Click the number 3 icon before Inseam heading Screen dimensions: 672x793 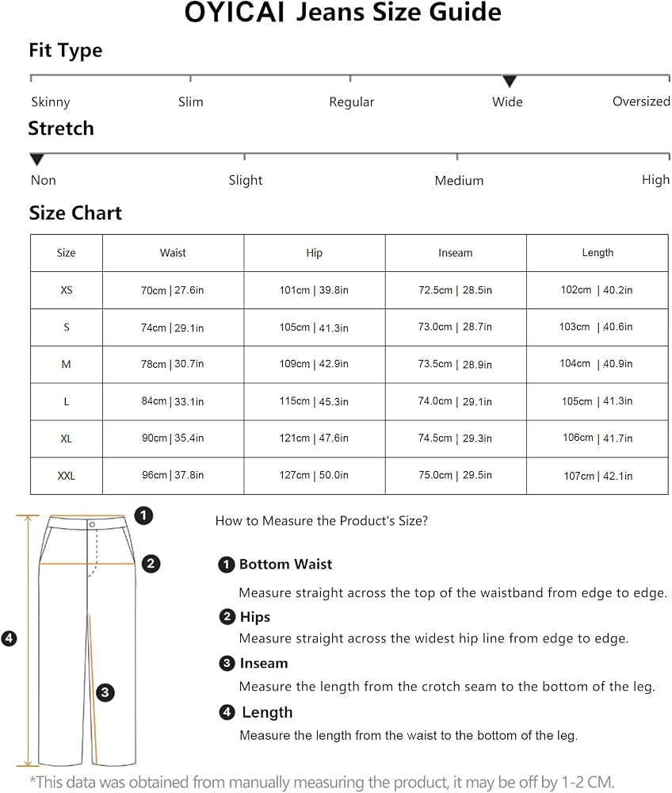point(227,663)
